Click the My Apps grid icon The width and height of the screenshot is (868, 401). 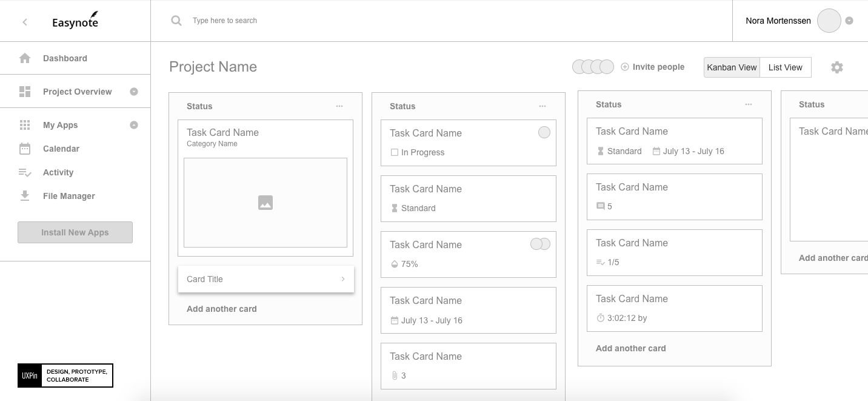[x=25, y=125]
